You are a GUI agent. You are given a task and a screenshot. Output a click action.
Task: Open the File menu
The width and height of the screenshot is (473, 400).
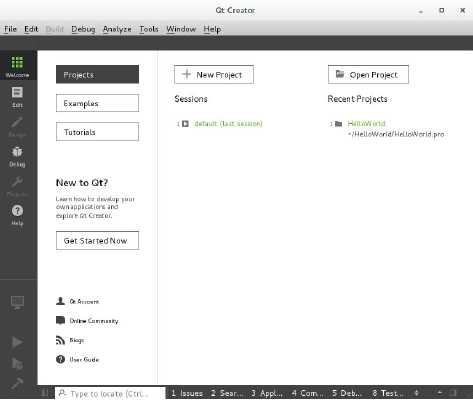[x=10, y=29]
